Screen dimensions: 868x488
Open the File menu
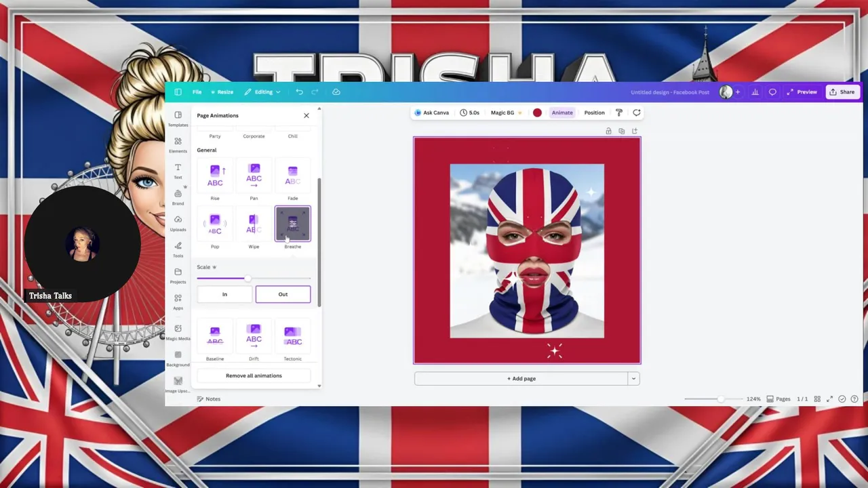[x=197, y=92]
